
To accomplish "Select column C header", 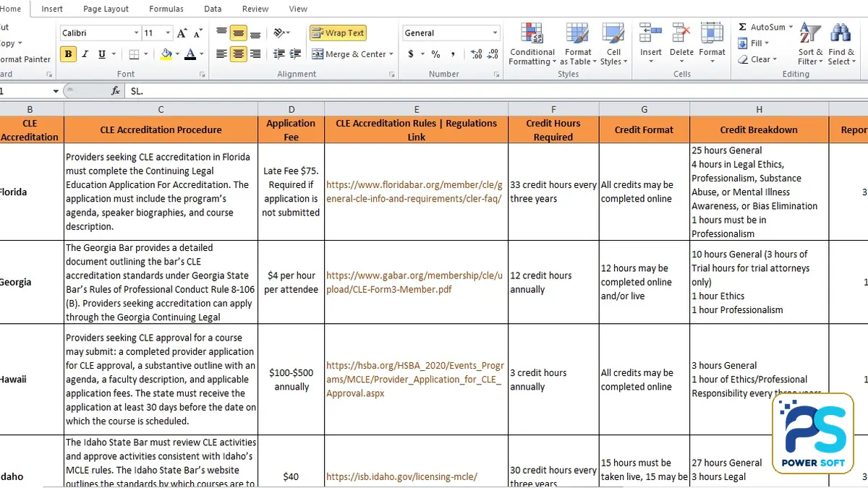I will click(161, 109).
